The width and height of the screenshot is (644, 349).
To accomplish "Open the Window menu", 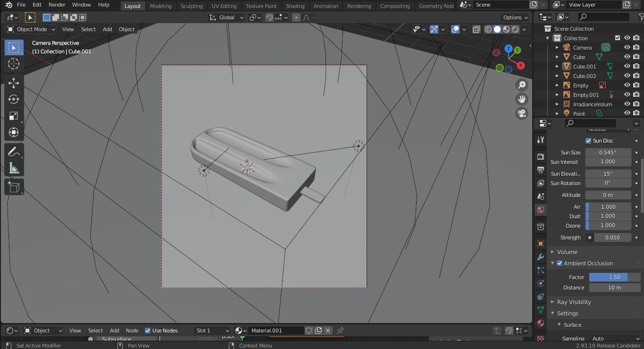I will coord(81,5).
